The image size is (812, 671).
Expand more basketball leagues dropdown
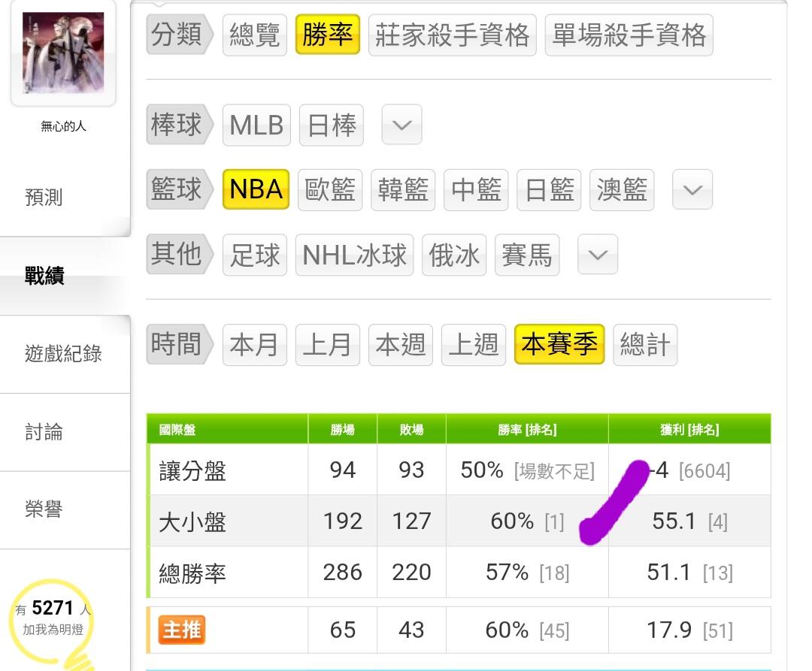tap(692, 189)
